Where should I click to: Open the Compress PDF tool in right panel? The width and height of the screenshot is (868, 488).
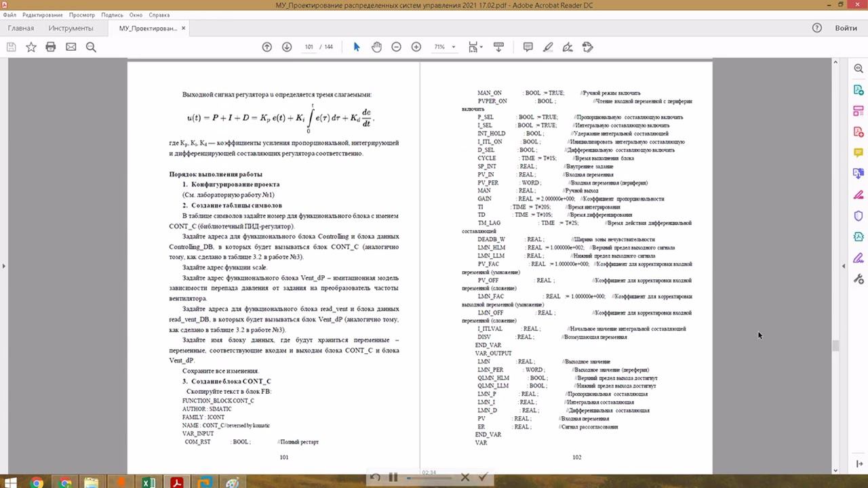[x=859, y=237]
